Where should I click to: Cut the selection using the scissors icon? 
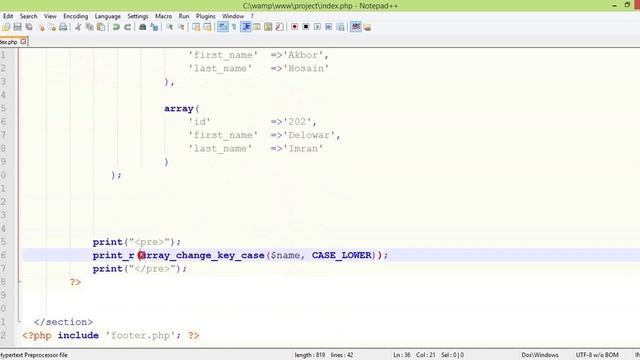(78, 27)
